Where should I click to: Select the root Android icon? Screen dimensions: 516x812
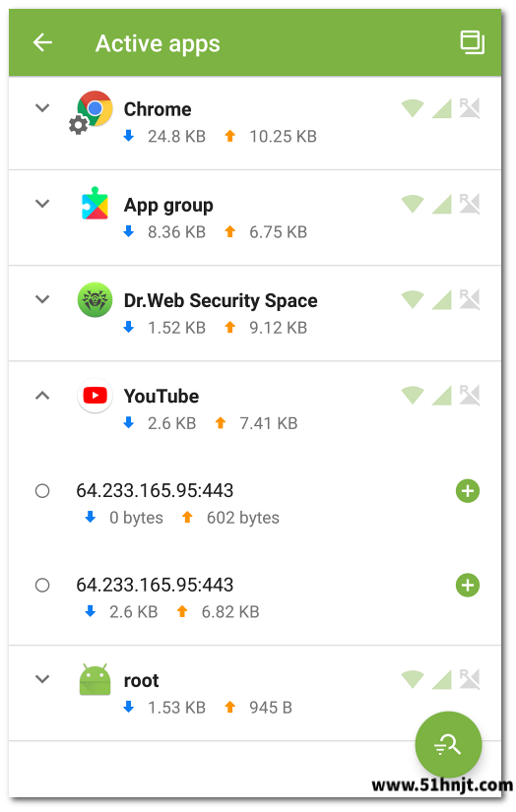click(x=95, y=679)
